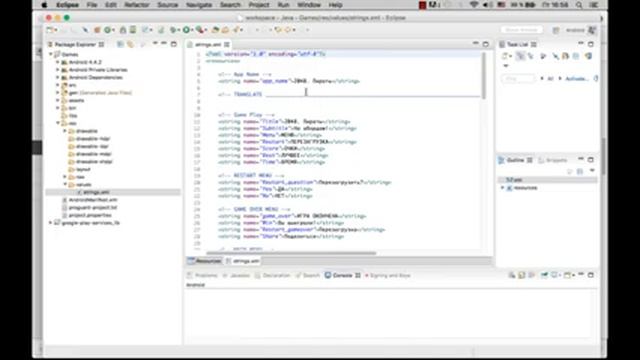Image resolution: width=640 pixels, height=360 pixels.
Task: Click the Synchronize Changed icon in Task List
Action: pyautogui.click(x=588, y=56)
